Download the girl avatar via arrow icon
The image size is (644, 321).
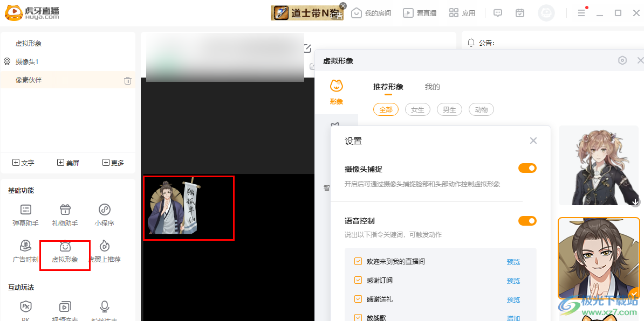pos(635,201)
